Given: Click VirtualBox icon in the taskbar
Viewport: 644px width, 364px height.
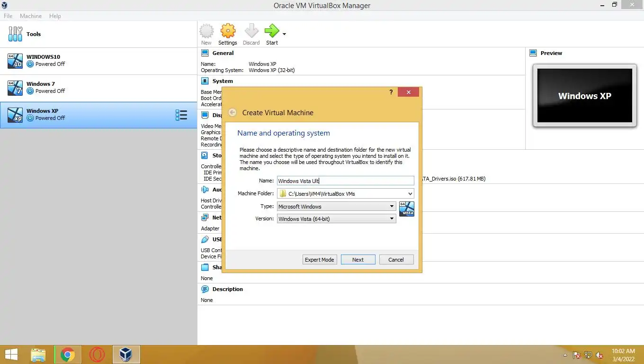Looking at the screenshot, I should [126, 355].
